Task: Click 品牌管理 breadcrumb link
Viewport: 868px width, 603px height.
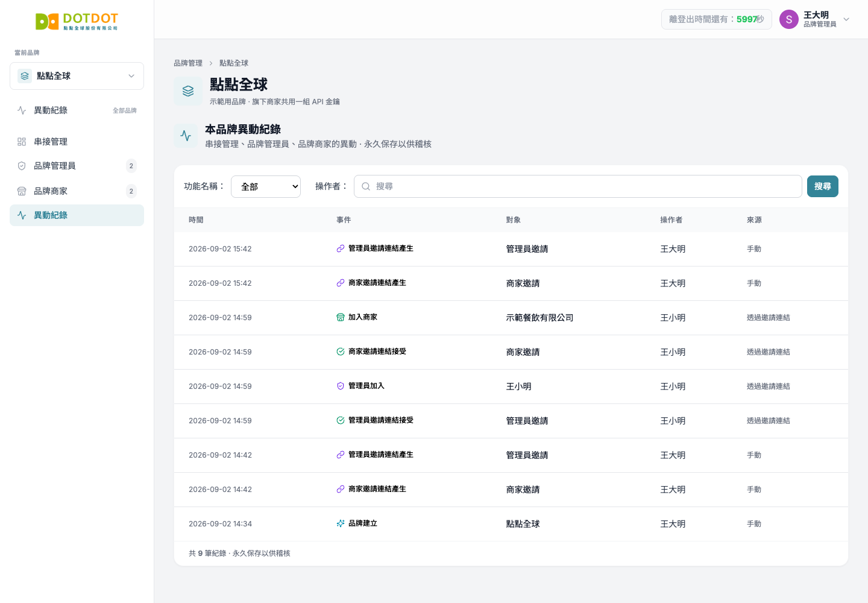Action: click(x=188, y=63)
